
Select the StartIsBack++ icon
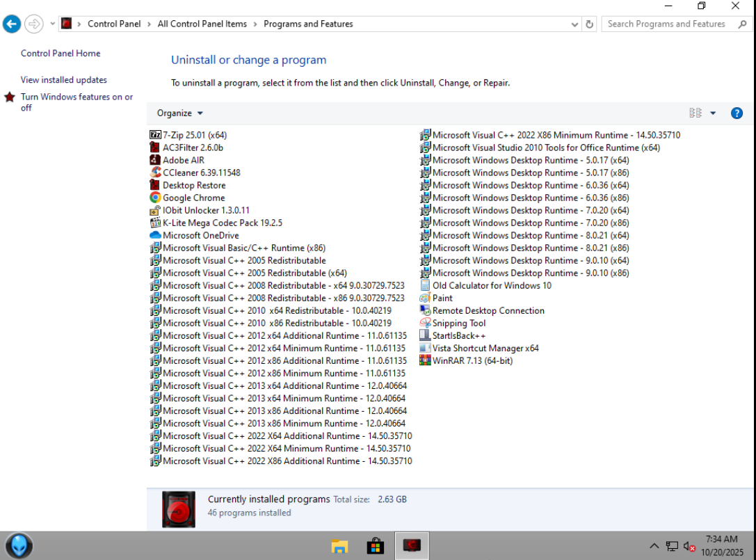pyautogui.click(x=425, y=336)
